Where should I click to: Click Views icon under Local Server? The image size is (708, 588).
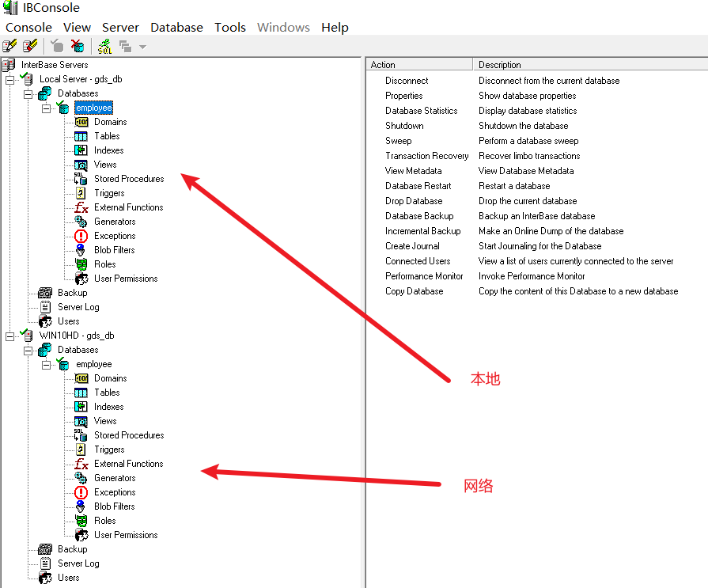tap(81, 165)
